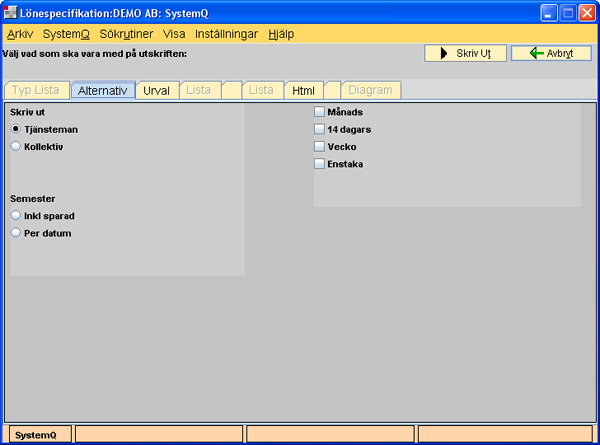Click the Skriv Ut print button
This screenshot has height=445, width=600.
[465, 53]
